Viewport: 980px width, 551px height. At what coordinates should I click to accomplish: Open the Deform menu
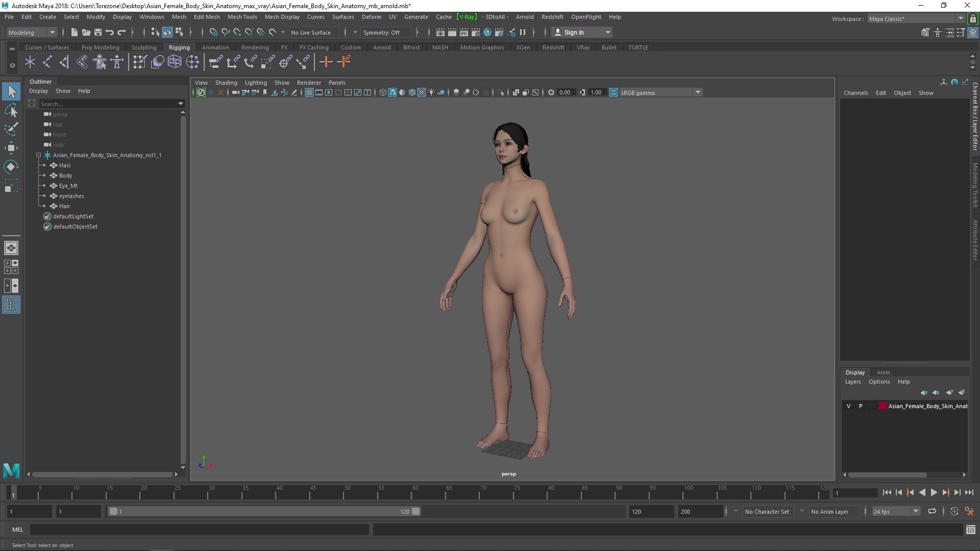[x=371, y=17]
